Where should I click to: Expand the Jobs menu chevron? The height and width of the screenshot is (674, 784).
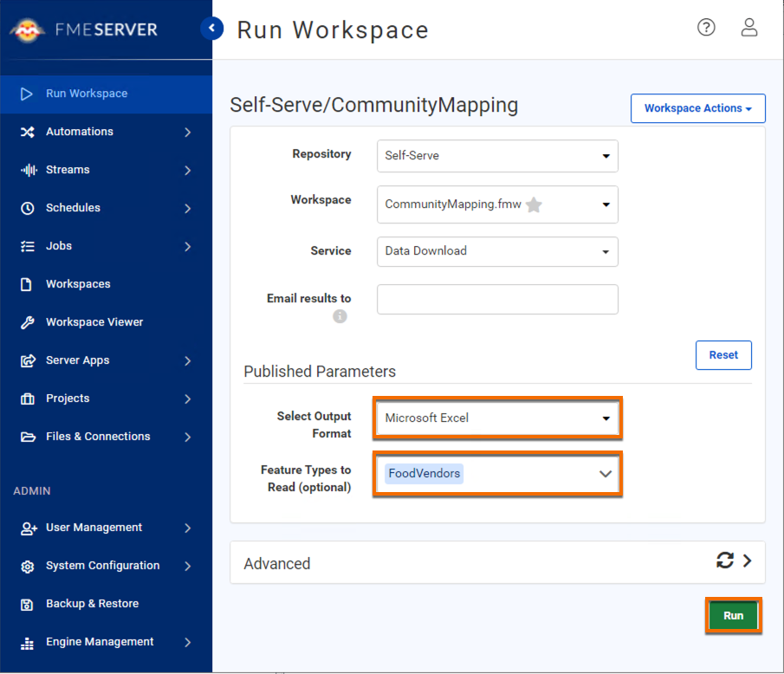click(x=187, y=247)
